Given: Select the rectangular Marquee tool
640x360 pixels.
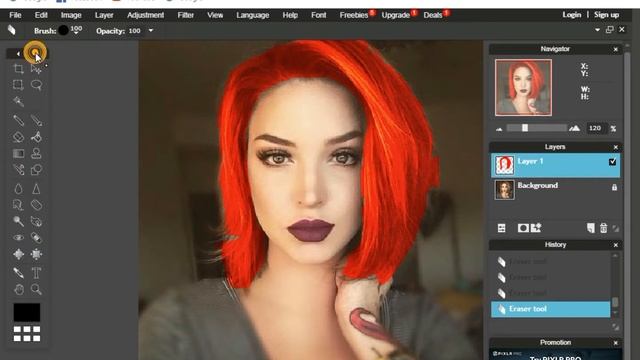Looking at the screenshot, I should point(18,85).
